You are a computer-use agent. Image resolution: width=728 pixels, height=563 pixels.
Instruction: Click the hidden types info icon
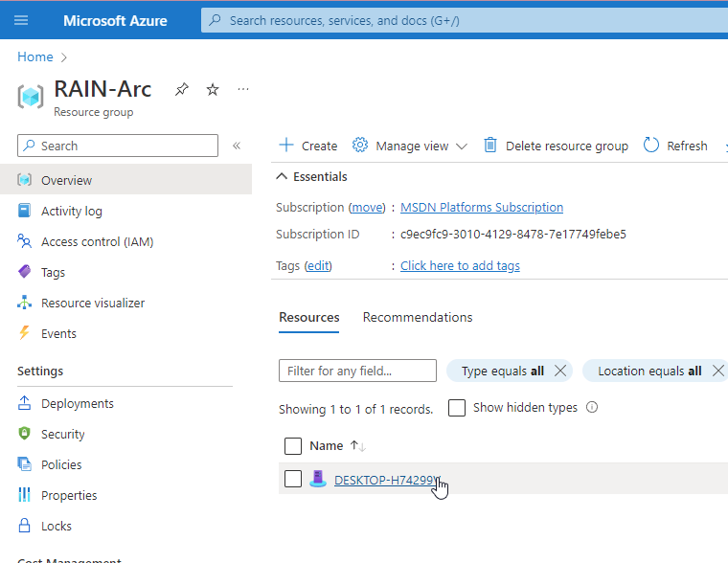592,408
